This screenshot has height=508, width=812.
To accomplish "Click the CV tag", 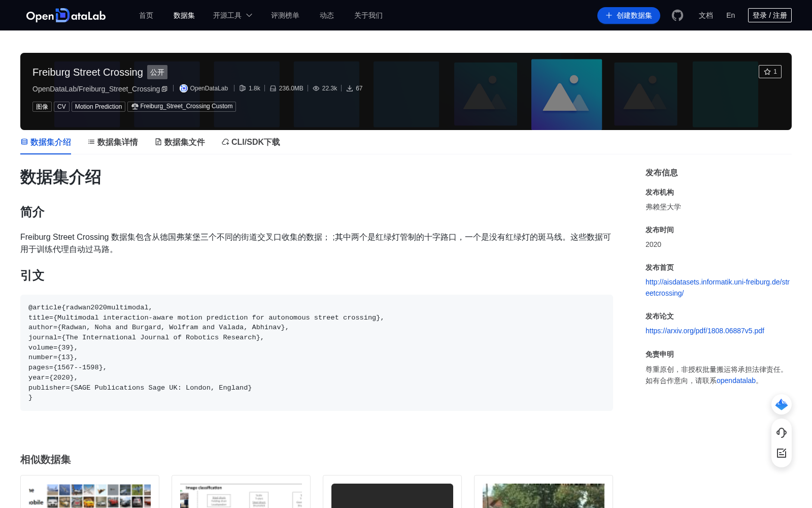I will coord(61,107).
